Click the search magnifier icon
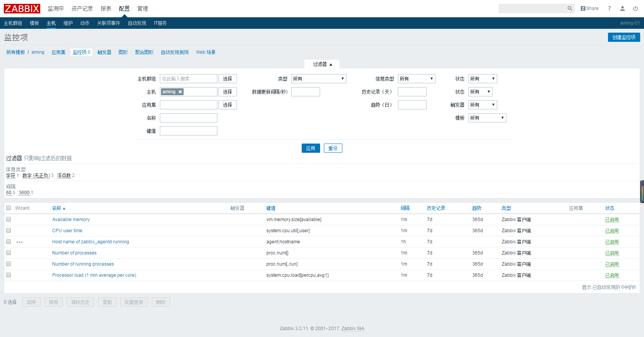 tap(570, 8)
